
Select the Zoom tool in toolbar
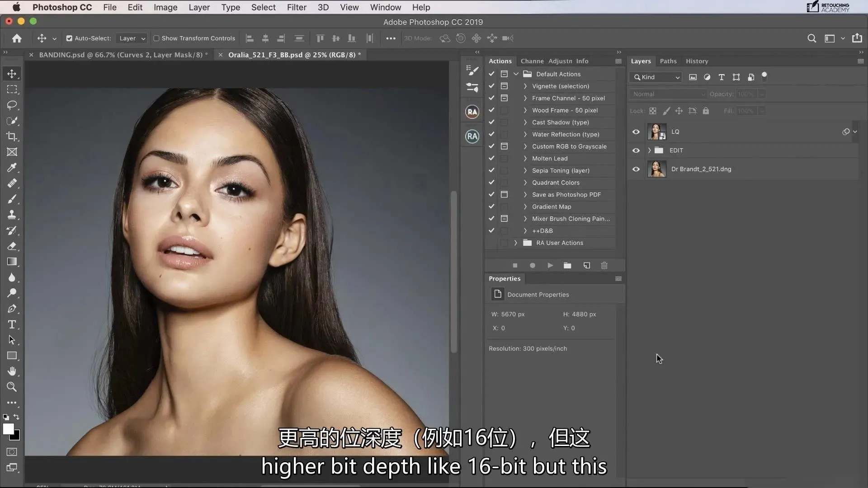point(12,387)
